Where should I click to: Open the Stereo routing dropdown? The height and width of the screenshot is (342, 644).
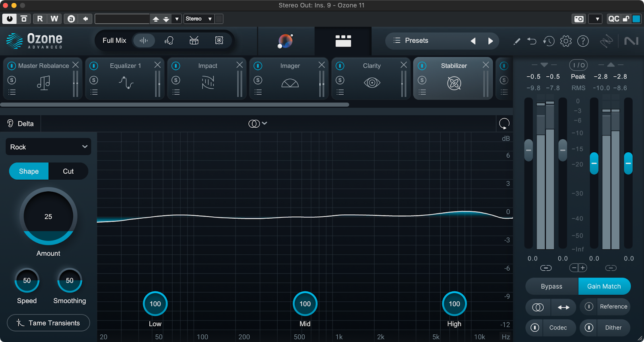[x=199, y=19]
